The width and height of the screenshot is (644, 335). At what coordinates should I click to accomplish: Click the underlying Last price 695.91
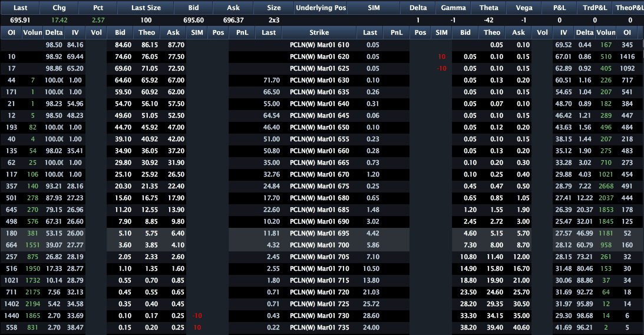[x=19, y=20]
